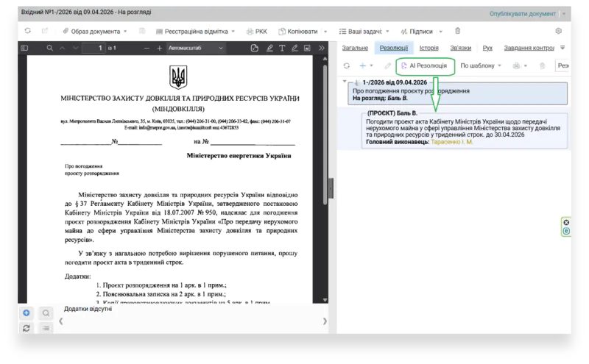Select the '(ПРОЄКТ) Баль В.' resolution

[x=465, y=129]
